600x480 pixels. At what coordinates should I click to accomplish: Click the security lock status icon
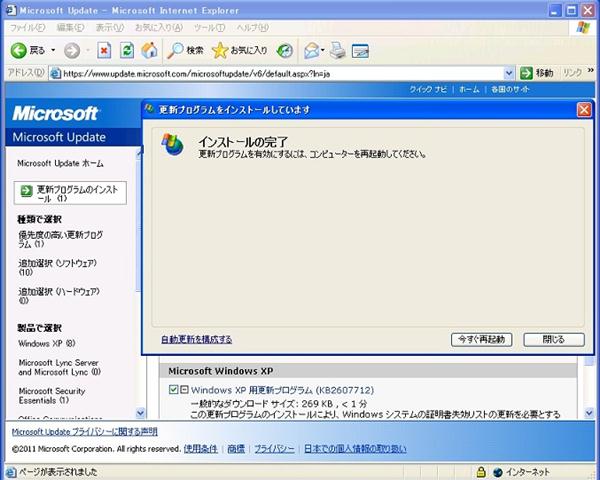[481, 472]
